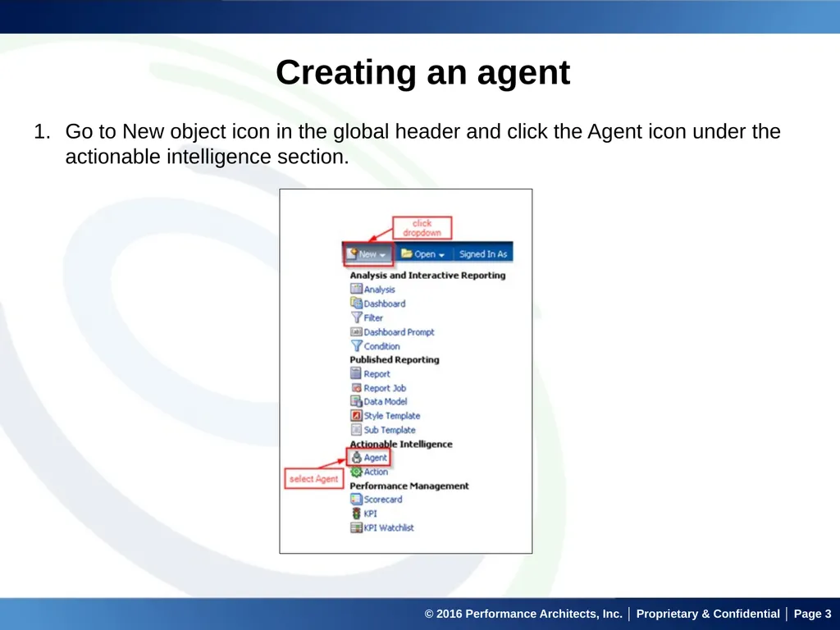Click the Dashboard icon
Screen dimensions: 840x630
(x=356, y=304)
